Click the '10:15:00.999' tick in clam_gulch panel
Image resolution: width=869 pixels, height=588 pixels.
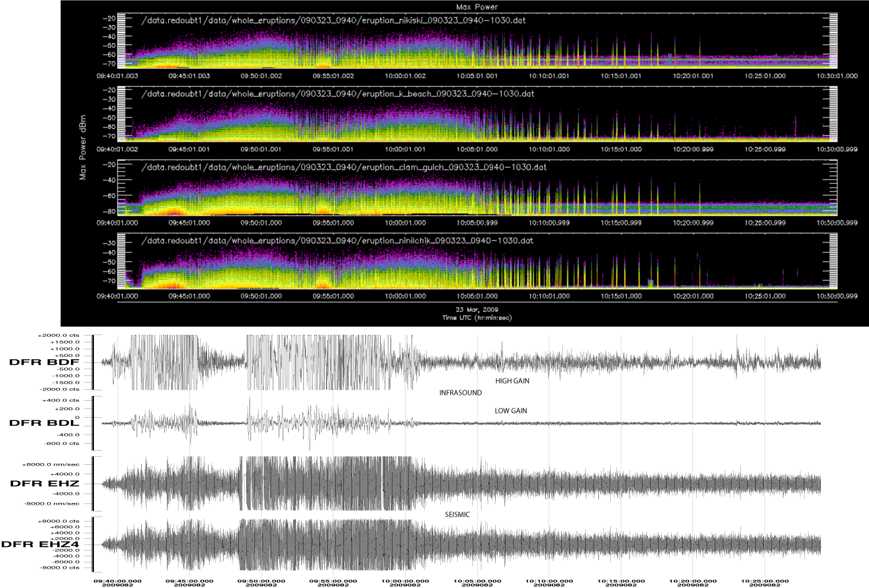[x=620, y=223]
